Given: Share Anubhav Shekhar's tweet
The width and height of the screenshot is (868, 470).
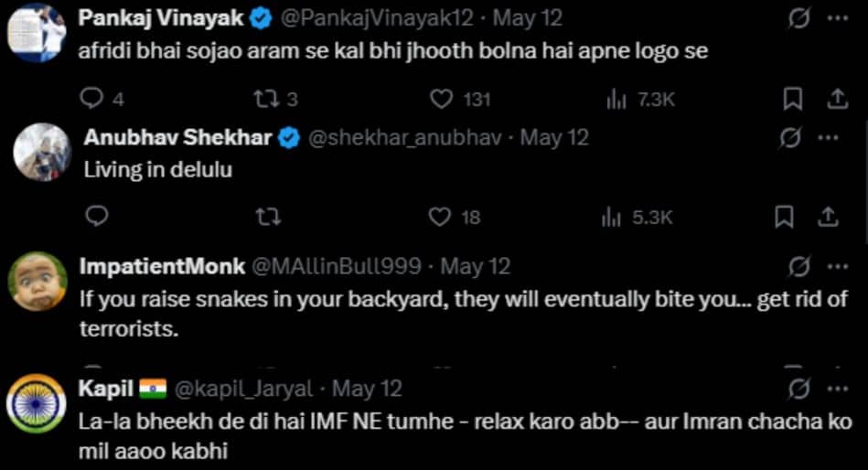Looking at the screenshot, I should point(828,217).
